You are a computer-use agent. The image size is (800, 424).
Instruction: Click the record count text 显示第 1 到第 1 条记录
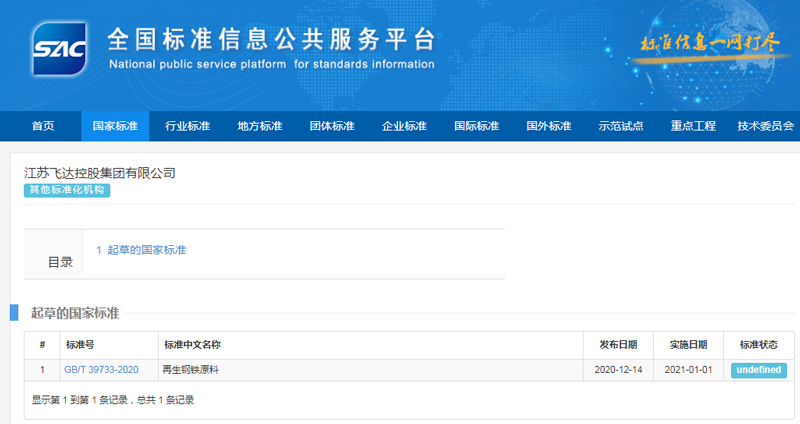point(80,400)
